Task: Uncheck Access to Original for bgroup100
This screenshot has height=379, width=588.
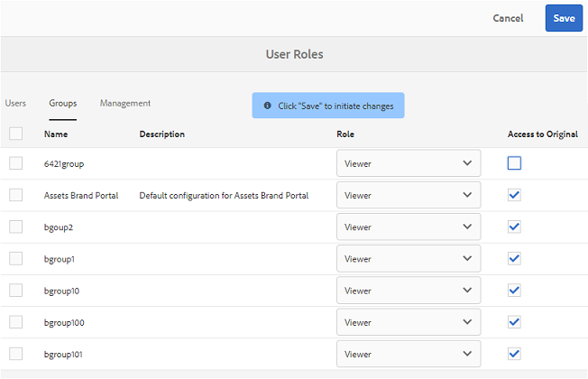Action: coord(514,322)
